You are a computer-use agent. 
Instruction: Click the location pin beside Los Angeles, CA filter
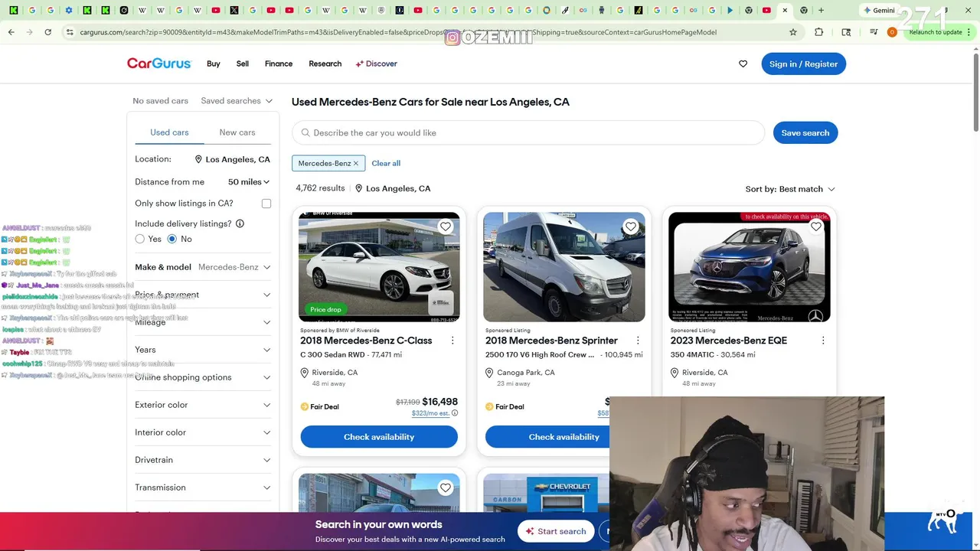tap(198, 159)
